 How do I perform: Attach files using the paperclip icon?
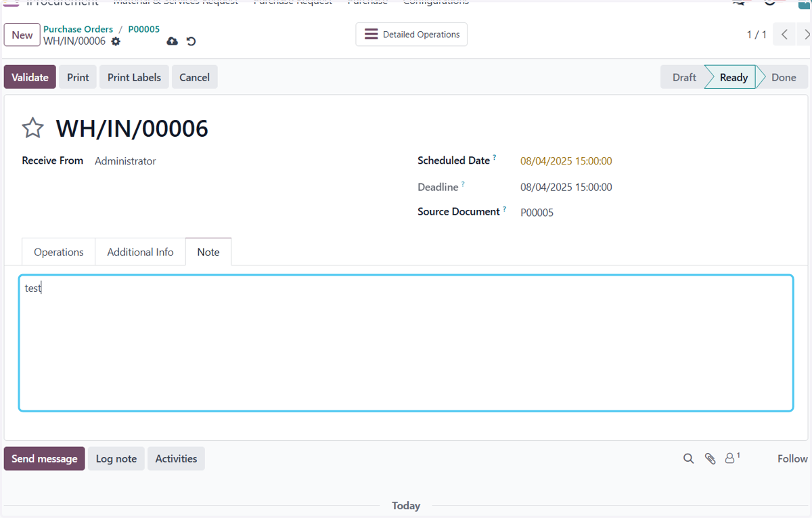(710, 458)
